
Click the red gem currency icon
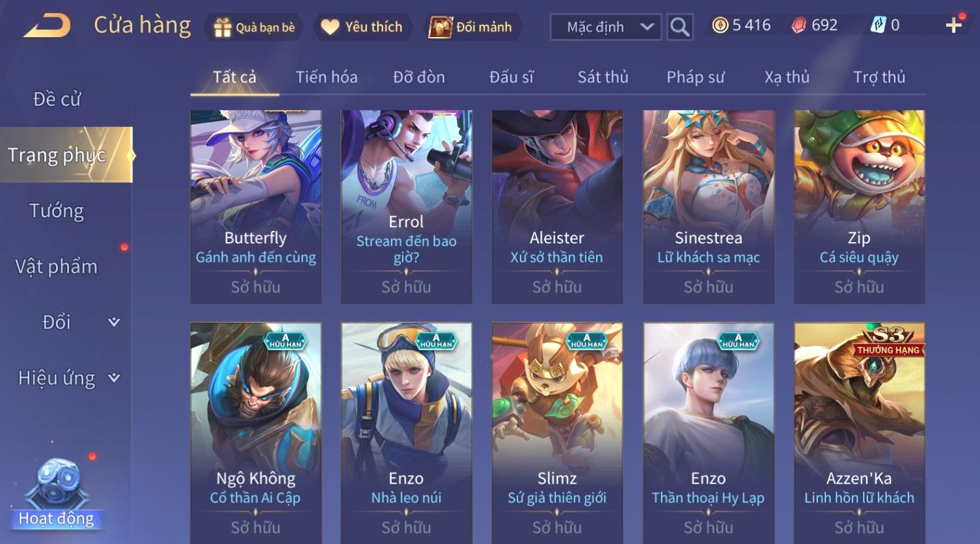pyautogui.click(x=798, y=25)
